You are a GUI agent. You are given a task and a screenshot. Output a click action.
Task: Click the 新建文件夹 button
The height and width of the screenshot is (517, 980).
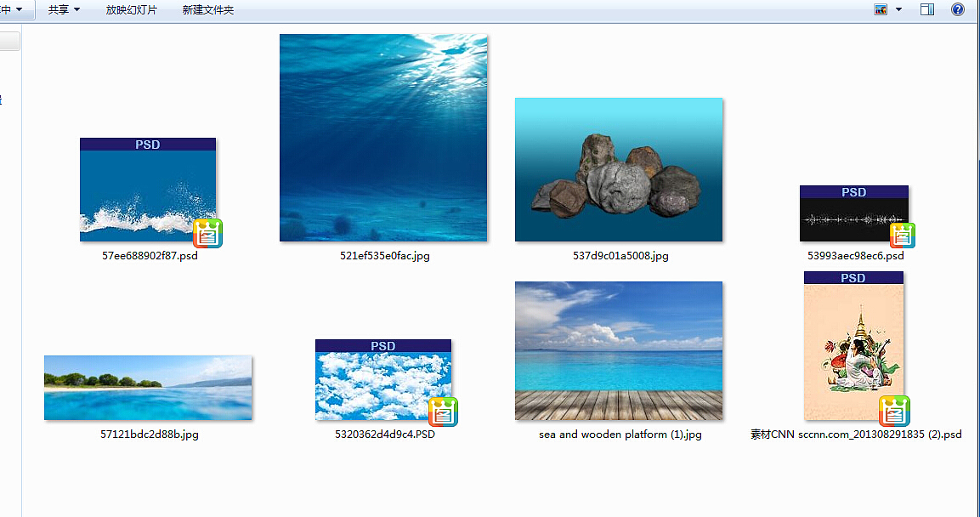pos(208,10)
